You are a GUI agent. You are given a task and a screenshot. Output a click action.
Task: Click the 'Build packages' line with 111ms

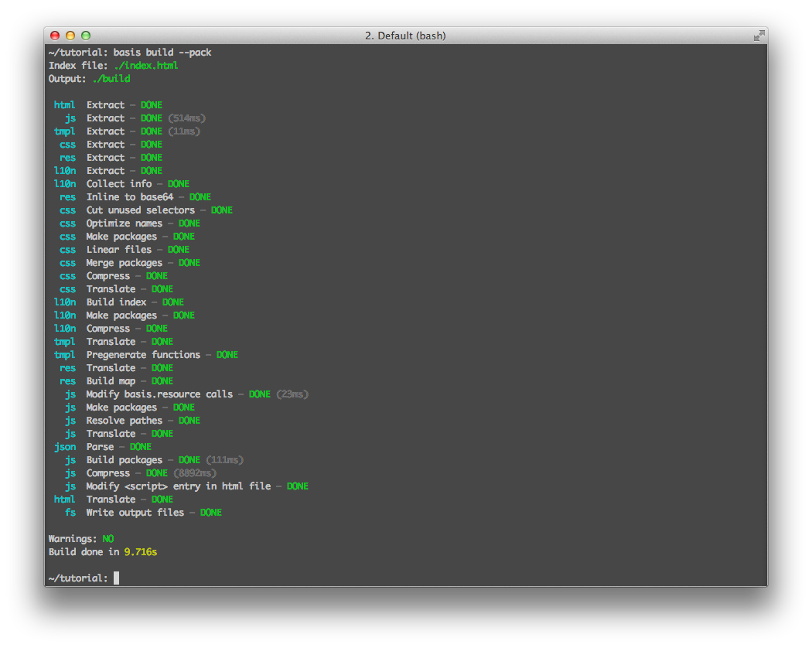tap(155, 460)
